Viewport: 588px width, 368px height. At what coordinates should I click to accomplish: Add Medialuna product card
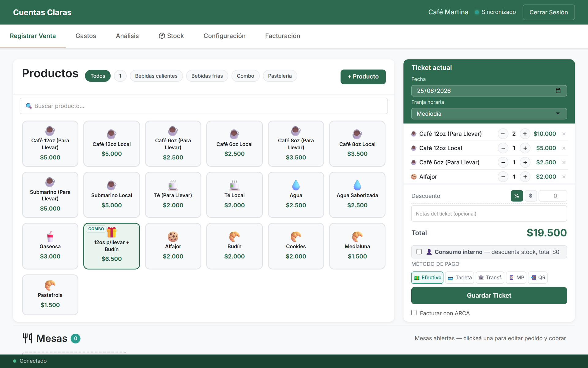357,246
